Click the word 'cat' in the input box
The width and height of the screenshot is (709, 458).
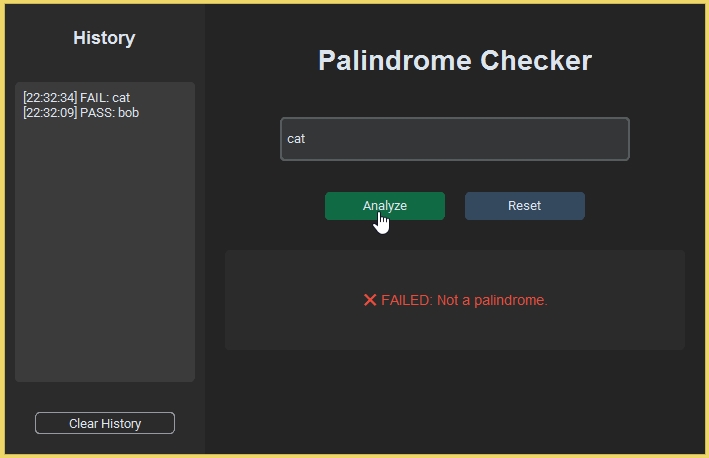[296, 139]
